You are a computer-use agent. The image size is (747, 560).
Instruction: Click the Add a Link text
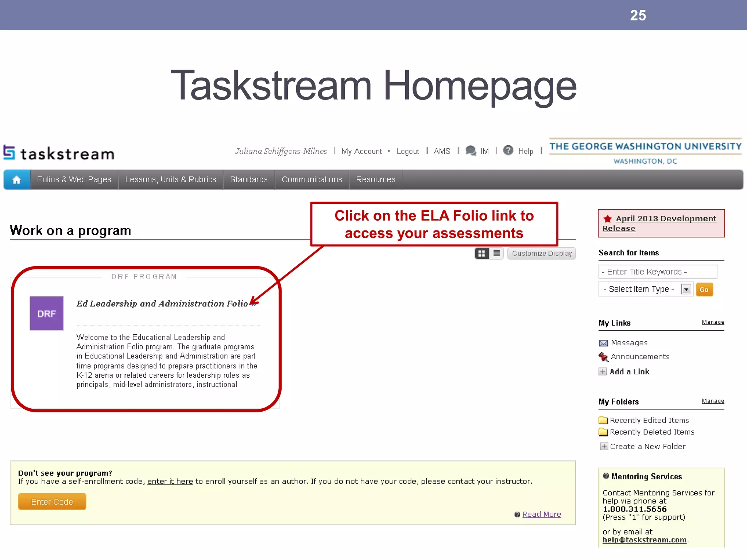click(630, 372)
